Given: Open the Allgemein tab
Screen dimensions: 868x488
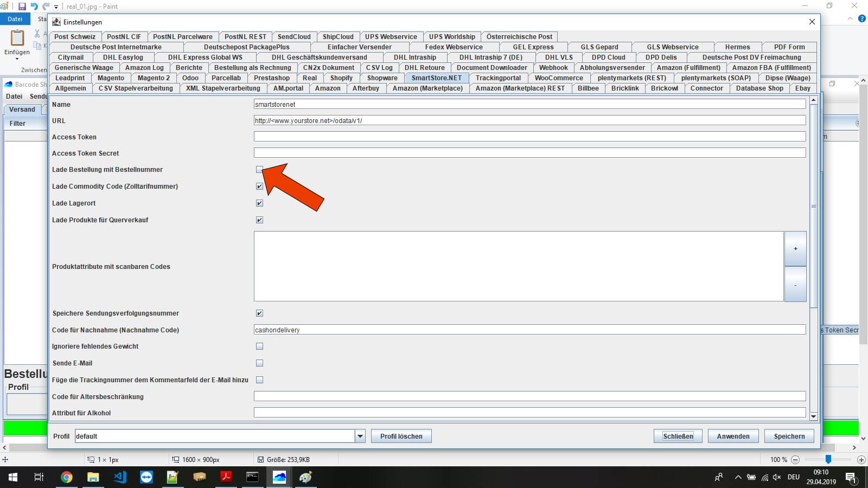Looking at the screenshot, I should [71, 88].
